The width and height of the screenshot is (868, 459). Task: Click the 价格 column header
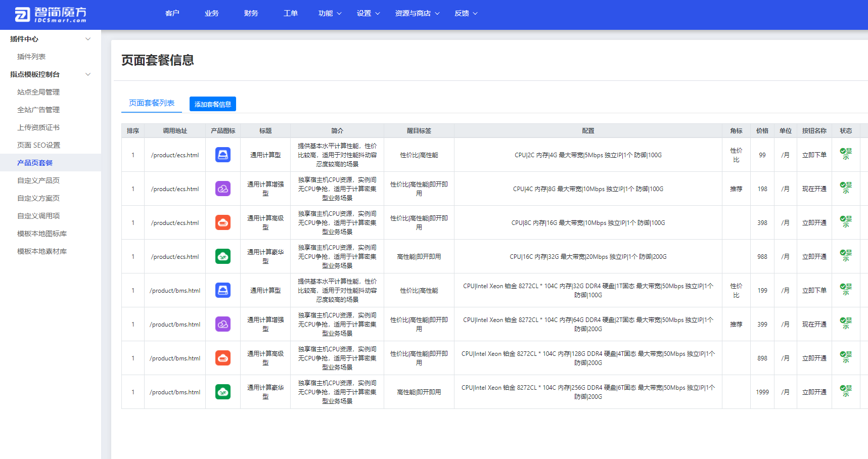(x=762, y=131)
